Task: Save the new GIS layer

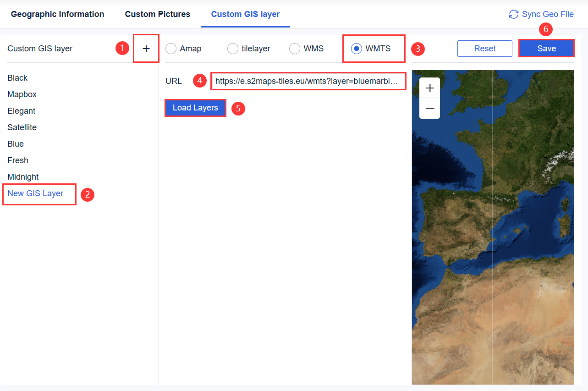Action: coord(546,48)
